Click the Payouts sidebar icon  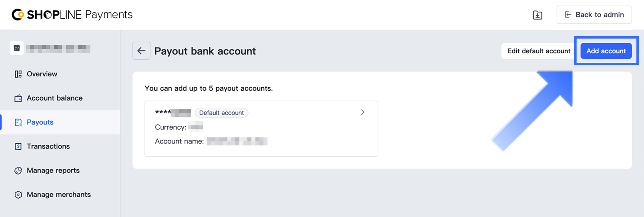tap(18, 122)
